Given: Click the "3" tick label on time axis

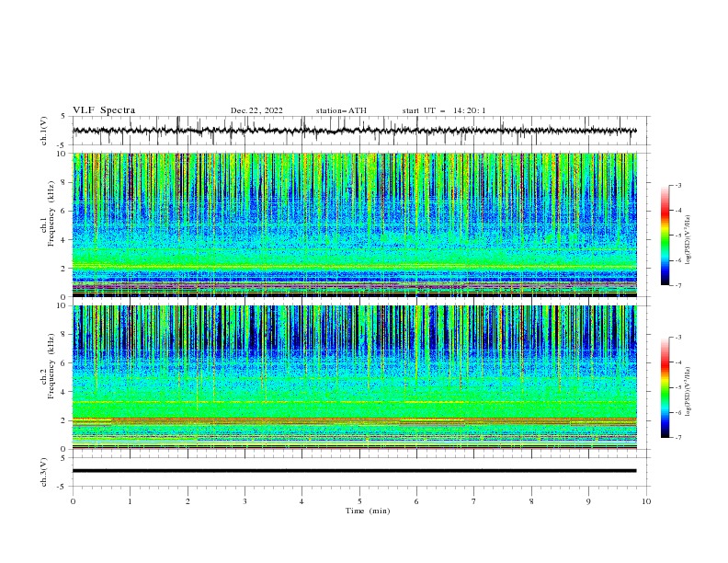Looking at the screenshot, I should [245, 501].
